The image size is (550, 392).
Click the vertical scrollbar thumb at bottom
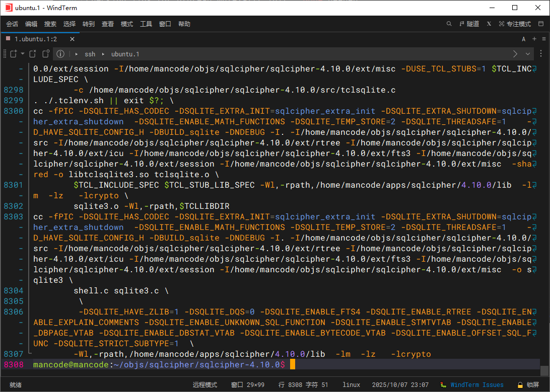click(544, 370)
